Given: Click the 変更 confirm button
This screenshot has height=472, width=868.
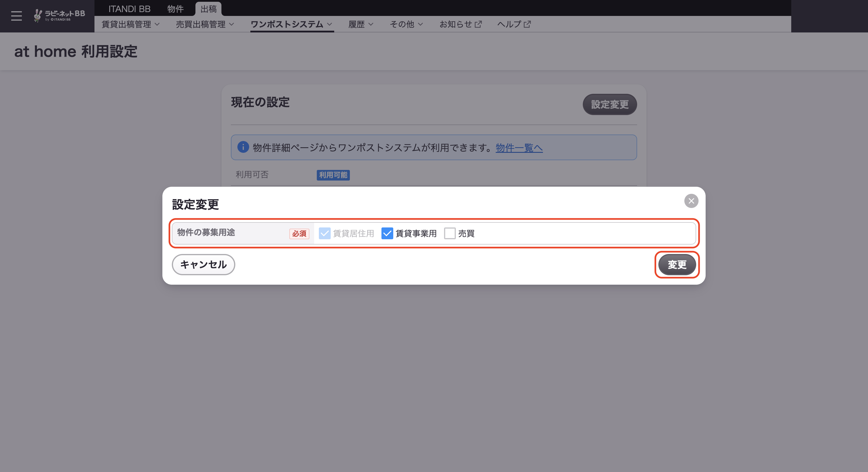Looking at the screenshot, I should click(677, 265).
